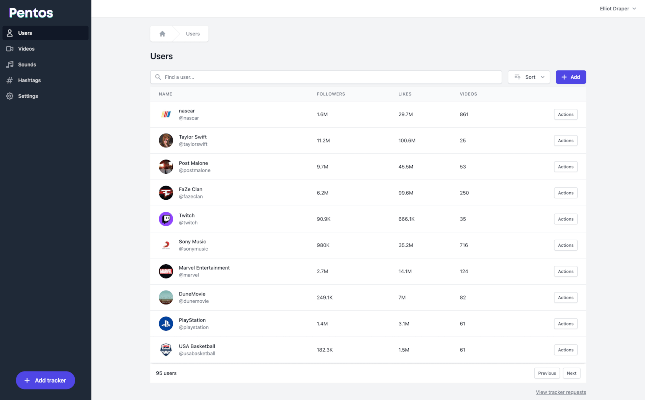Select the Twitch name text
The width and height of the screenshot is (645, 400).
(x=187, y=215)
